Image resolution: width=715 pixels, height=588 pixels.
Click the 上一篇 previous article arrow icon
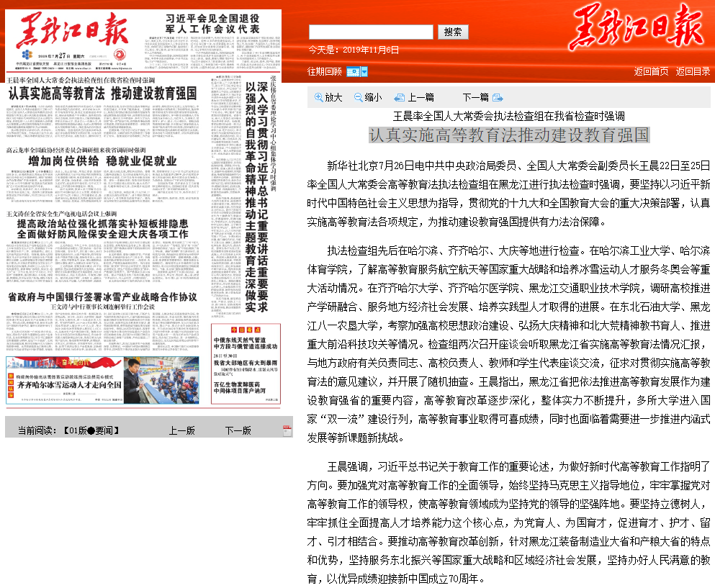(400, 98)
